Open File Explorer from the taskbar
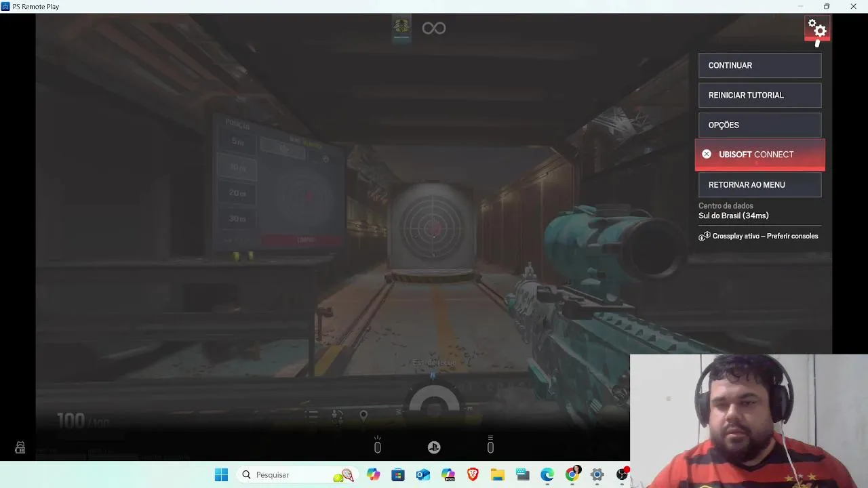The image size is (868, 488). click(x=498, y=475)
